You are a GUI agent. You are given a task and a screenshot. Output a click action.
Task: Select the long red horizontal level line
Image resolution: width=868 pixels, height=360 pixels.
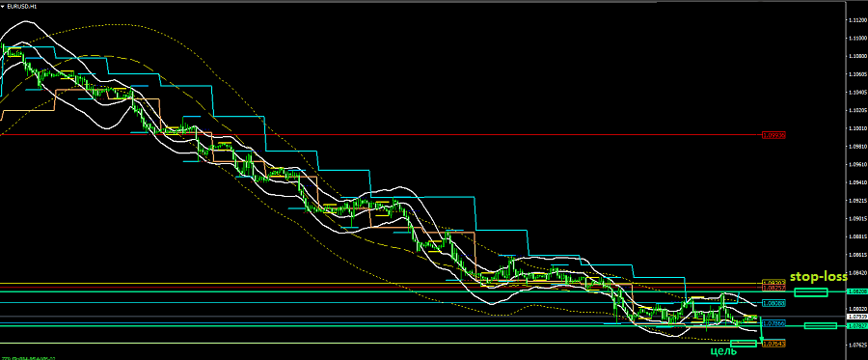pyautogui.click(x=381, y=134)
